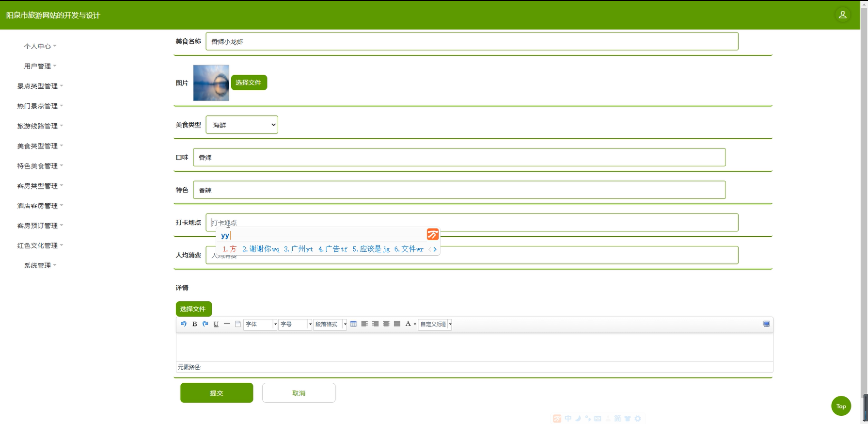
Task: Open the 旅游线路管理 menu
Action: point(40,126)
